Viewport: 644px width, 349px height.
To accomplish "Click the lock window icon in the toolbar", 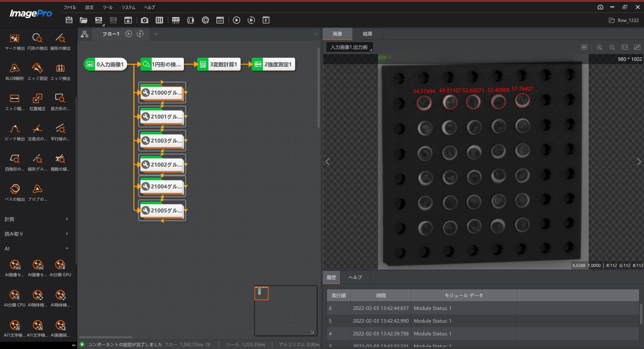I will coord(128,20).
